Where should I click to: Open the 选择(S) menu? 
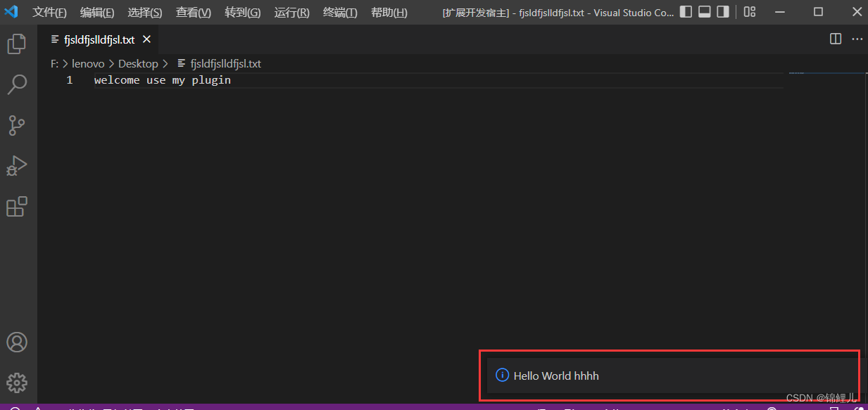[145, 13]
